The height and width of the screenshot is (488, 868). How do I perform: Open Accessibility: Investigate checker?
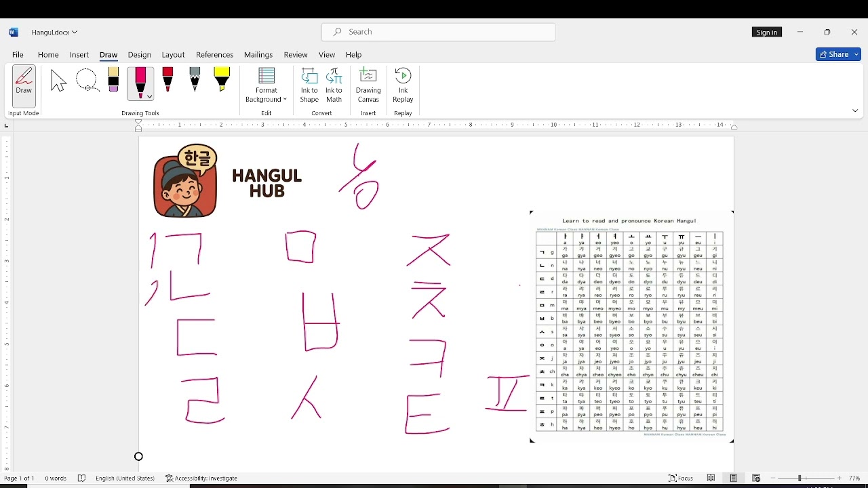tap(201, 479)
